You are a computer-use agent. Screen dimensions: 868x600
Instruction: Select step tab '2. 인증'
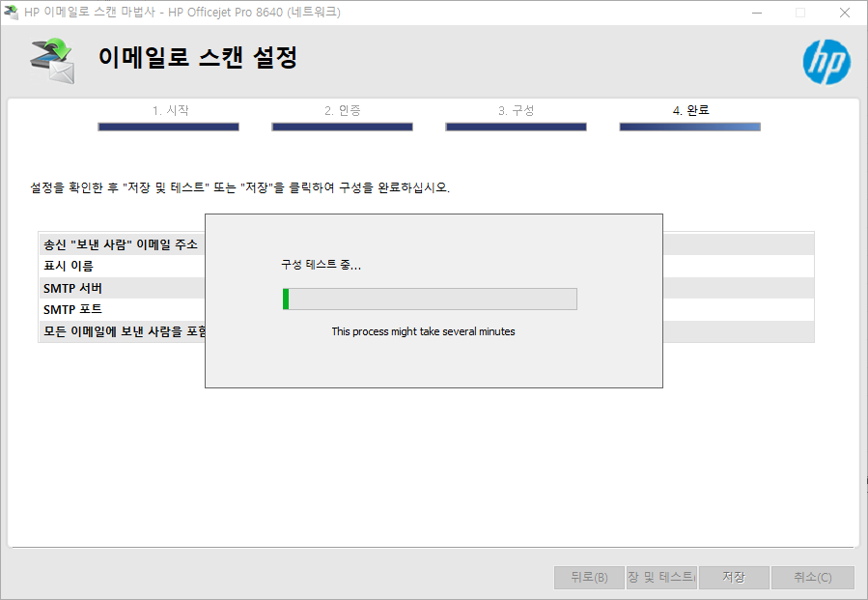click(x=342, y=110)
